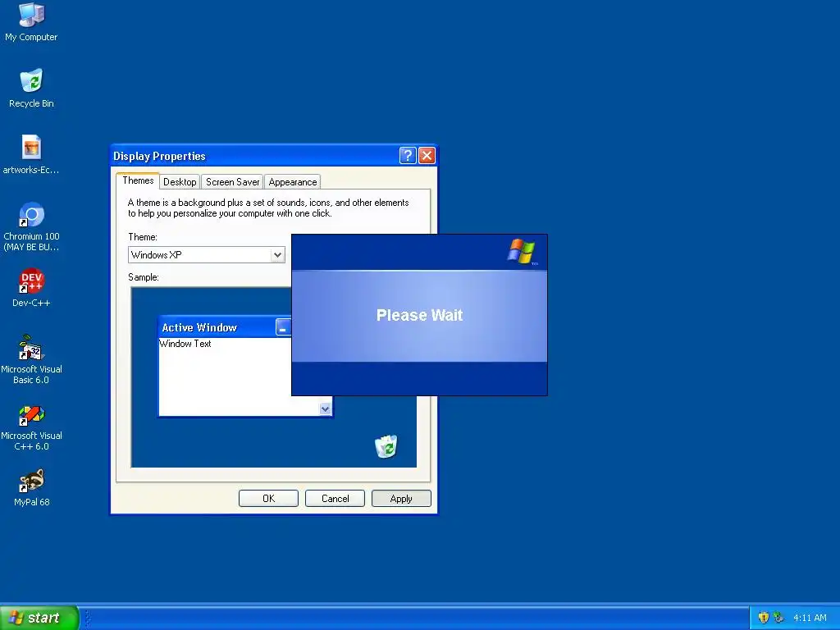Click the Window Text sample label
This screenshot has width=840, height=630.
(185, 344)
